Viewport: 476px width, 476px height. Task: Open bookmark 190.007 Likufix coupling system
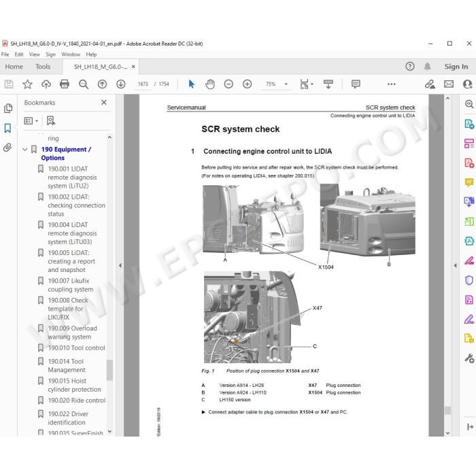click(x=72, y=285)
